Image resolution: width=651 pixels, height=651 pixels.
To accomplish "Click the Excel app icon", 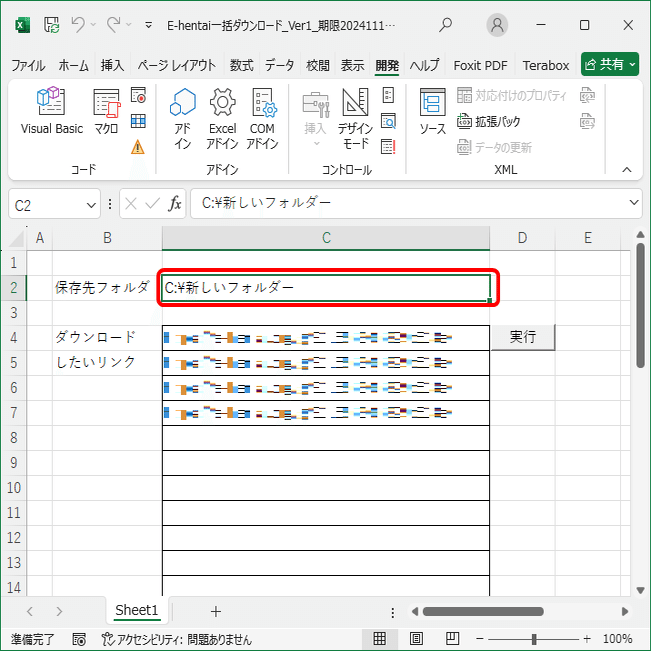I will click(x=22, y=26).
